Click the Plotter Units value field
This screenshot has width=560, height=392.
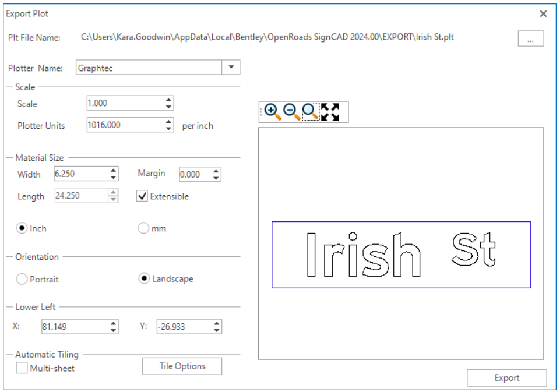point(126,125)
